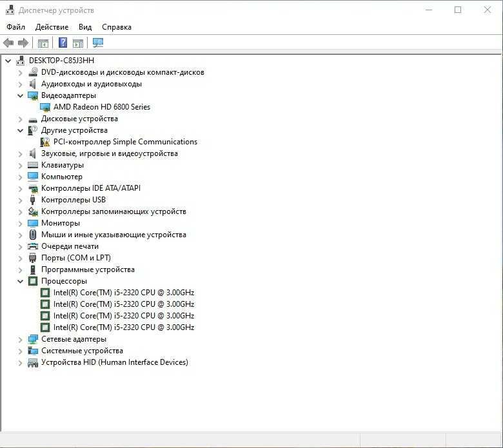Select the Компьютер category label
The width and height of the screenshot is (503, 448).
[x=62, y=177]
